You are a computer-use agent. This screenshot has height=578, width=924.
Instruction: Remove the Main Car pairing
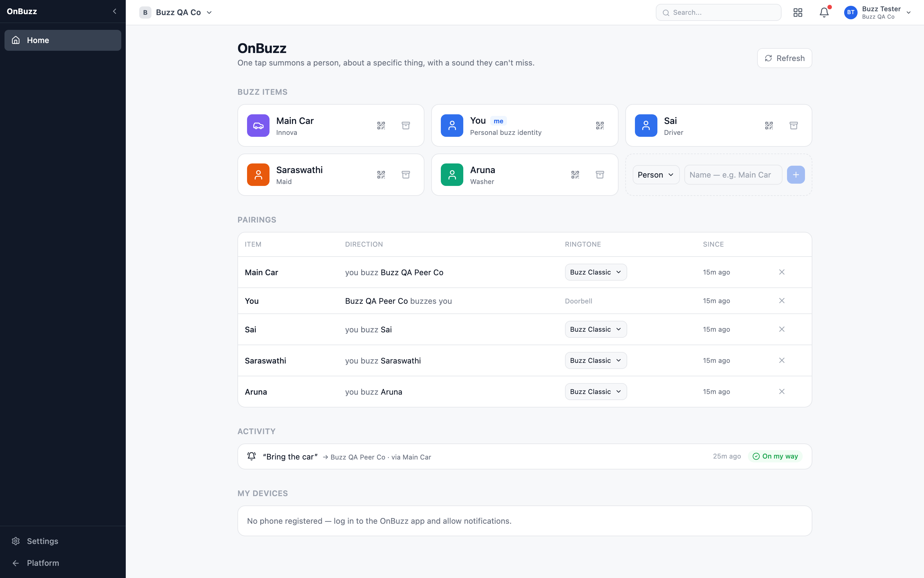782,272
